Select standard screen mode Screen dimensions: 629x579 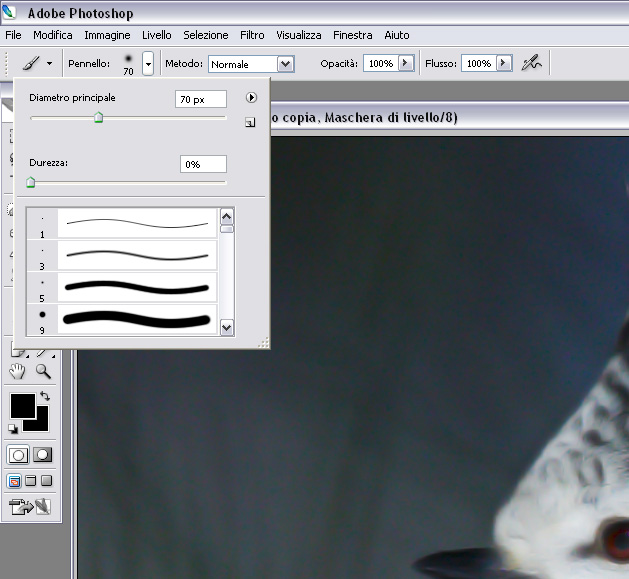click(14, 481)
